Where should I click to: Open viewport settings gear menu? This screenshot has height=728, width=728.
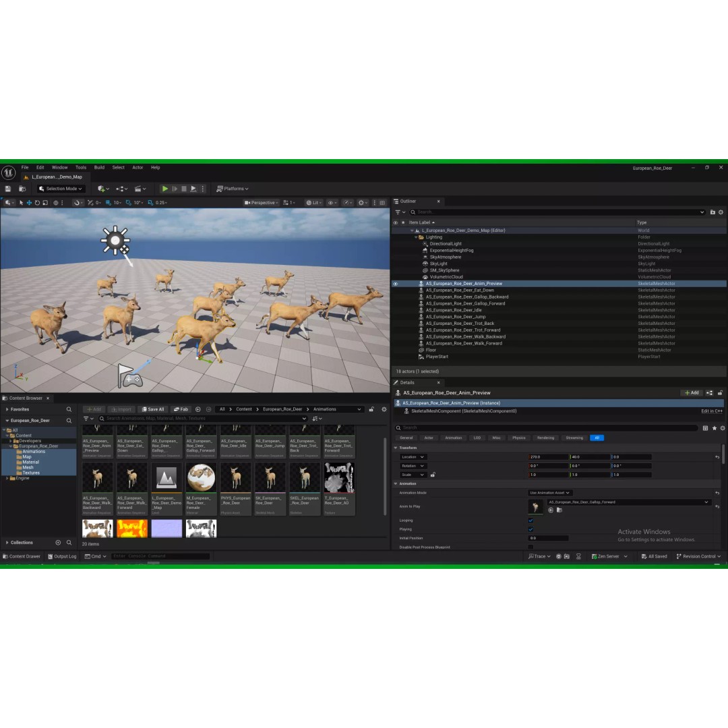tap(362, 203)
